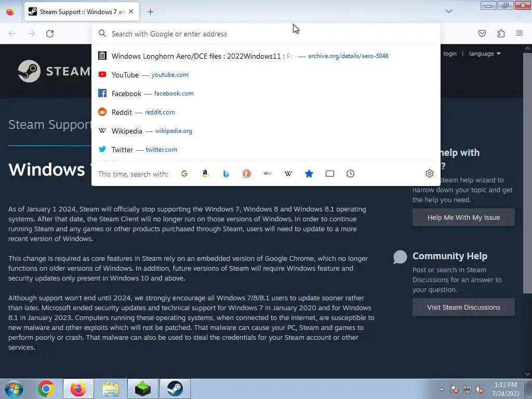This screenshot has height=399, width=532.
Task: Search this time with DuckDuckGo
Action: 247,174
